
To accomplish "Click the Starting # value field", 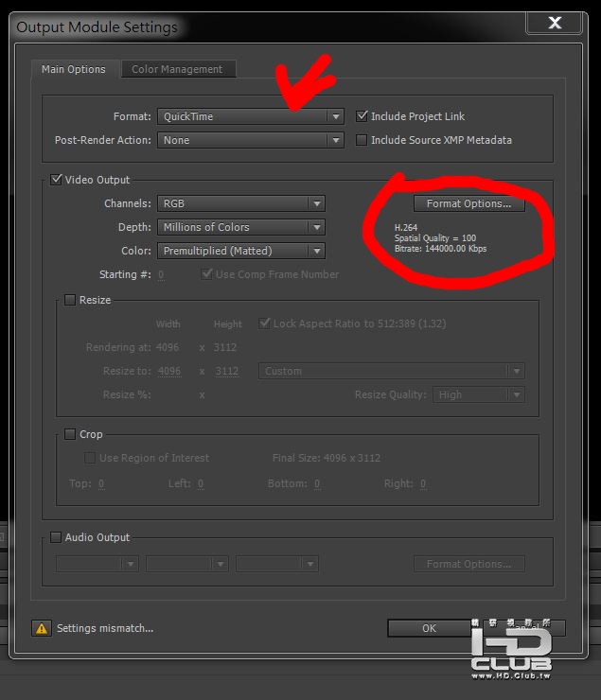I will [x=161, y=275].
